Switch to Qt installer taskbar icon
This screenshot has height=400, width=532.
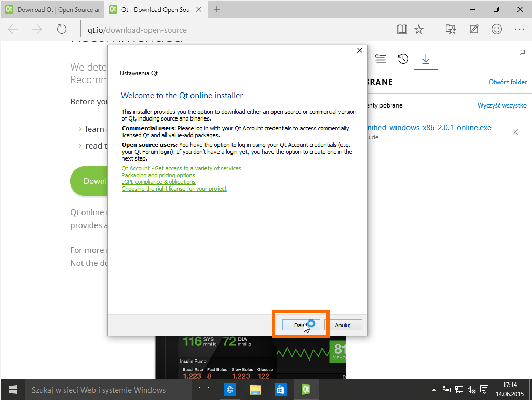(306, 390)
